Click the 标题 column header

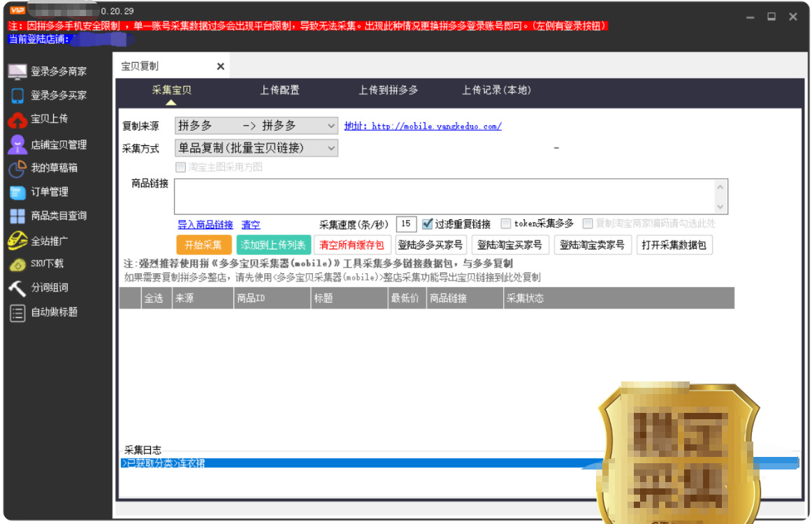click(x=349, y=298)
